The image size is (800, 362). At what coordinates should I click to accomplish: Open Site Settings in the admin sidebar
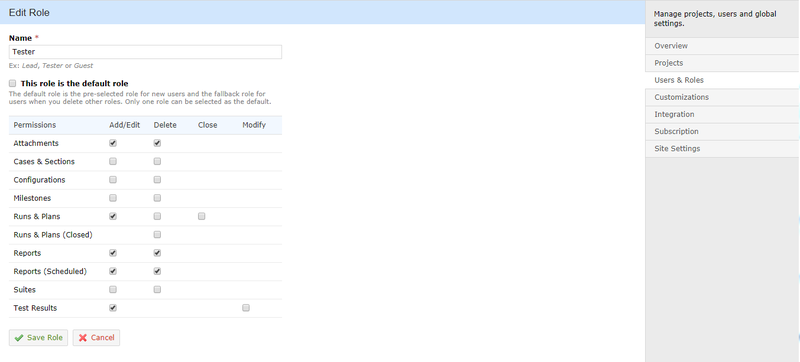pyautogui.click(x=722, y=149)
